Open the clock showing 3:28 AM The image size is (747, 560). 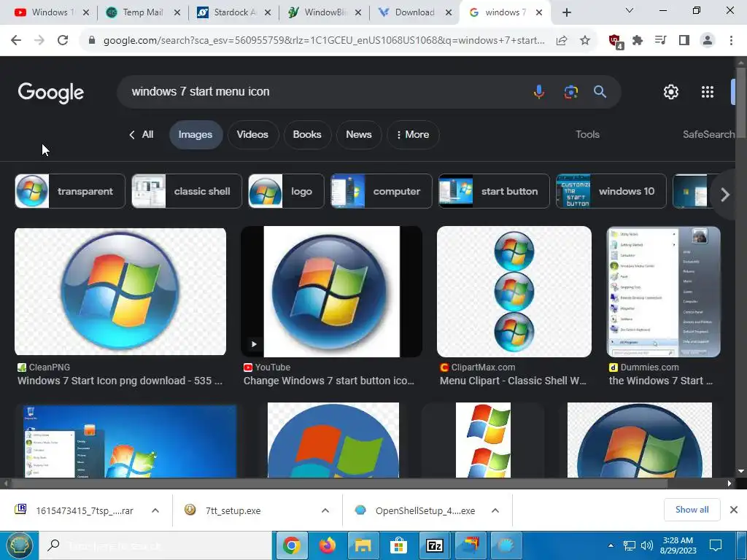(678, 545)
